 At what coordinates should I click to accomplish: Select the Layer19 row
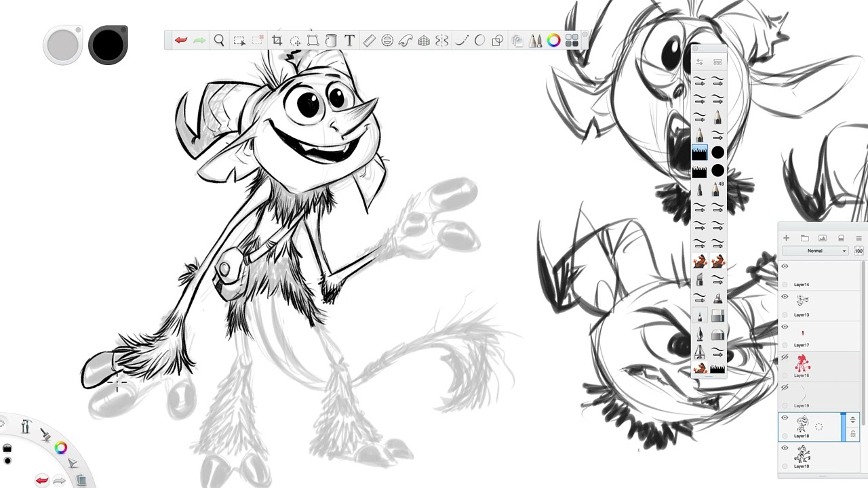tap(818, 396)
